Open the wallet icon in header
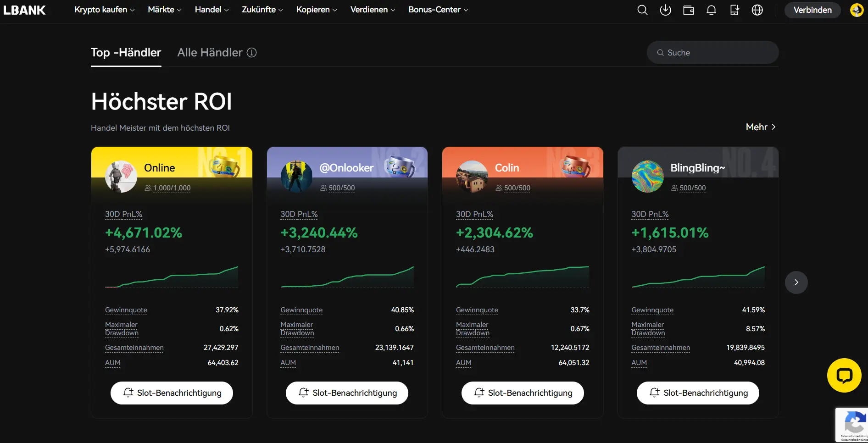Screen dimensions: 868x443 689,10
